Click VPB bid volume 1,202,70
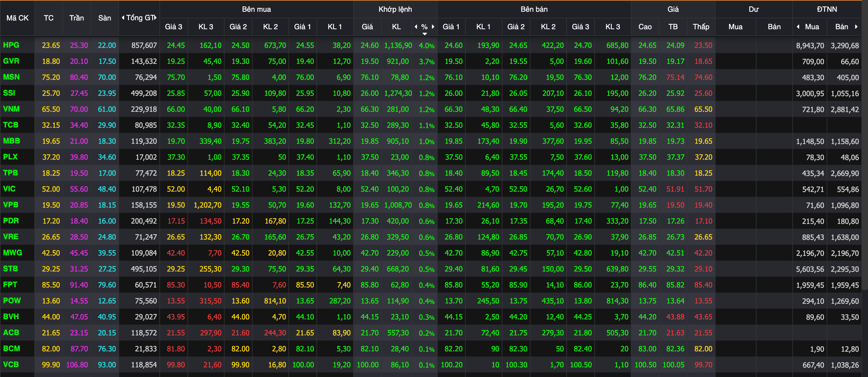The height and width of the screenshot is (377, 868). point(208,205)
